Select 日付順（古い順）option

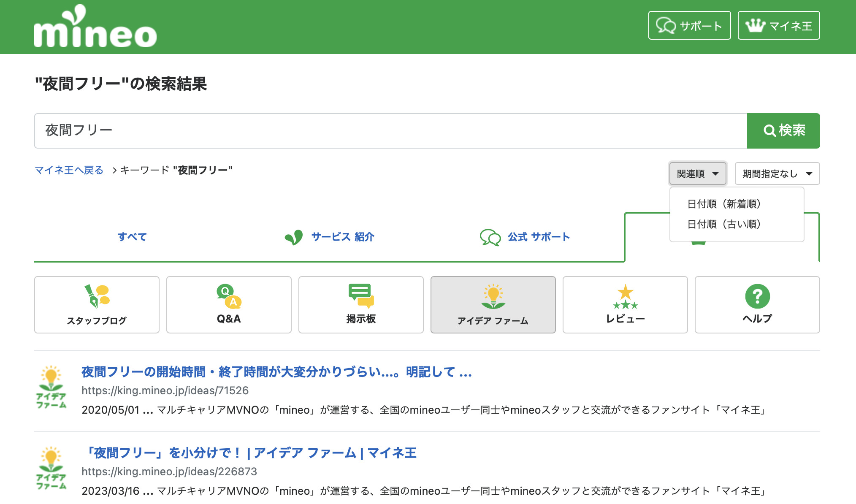pyautogui.click(x=723, y=224)
